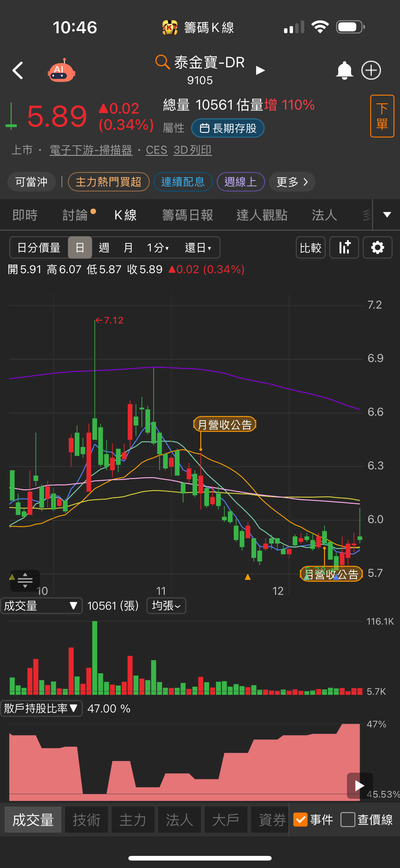This screenshot has height=868, width=400.
Task: Select the bottom 主力 tab
Action: point(133,820)
